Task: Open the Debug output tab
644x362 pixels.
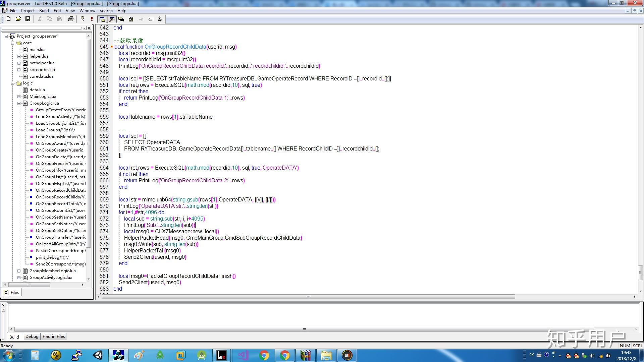Action: pyautogui.click(x=32, y=337)
